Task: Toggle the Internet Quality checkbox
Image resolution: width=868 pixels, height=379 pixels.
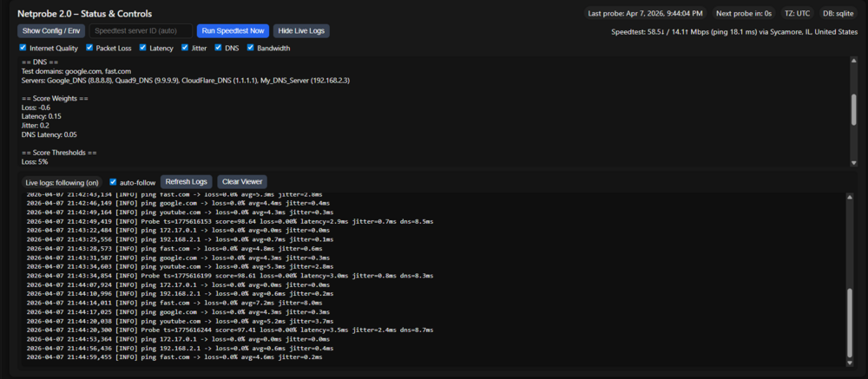Action: tap(23, 48)
